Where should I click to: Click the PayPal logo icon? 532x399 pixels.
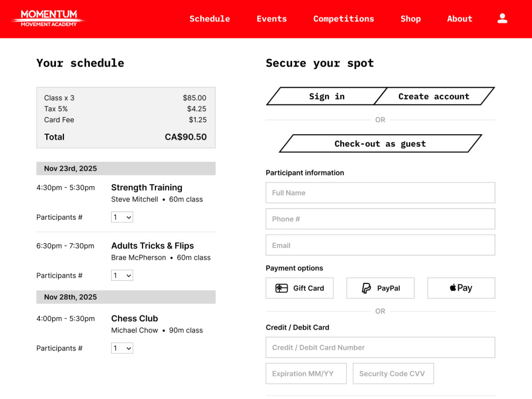366,288
